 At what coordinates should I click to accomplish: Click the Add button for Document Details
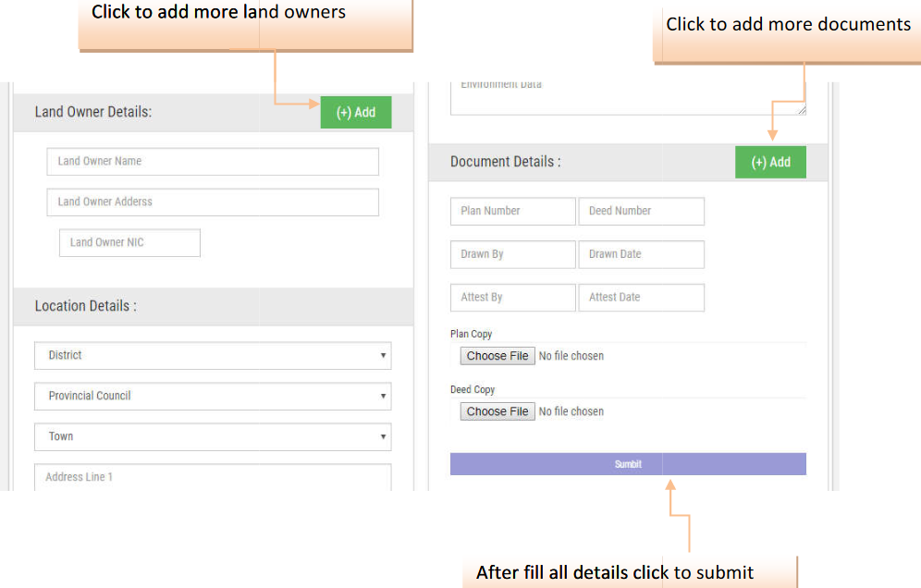point(769,162)
